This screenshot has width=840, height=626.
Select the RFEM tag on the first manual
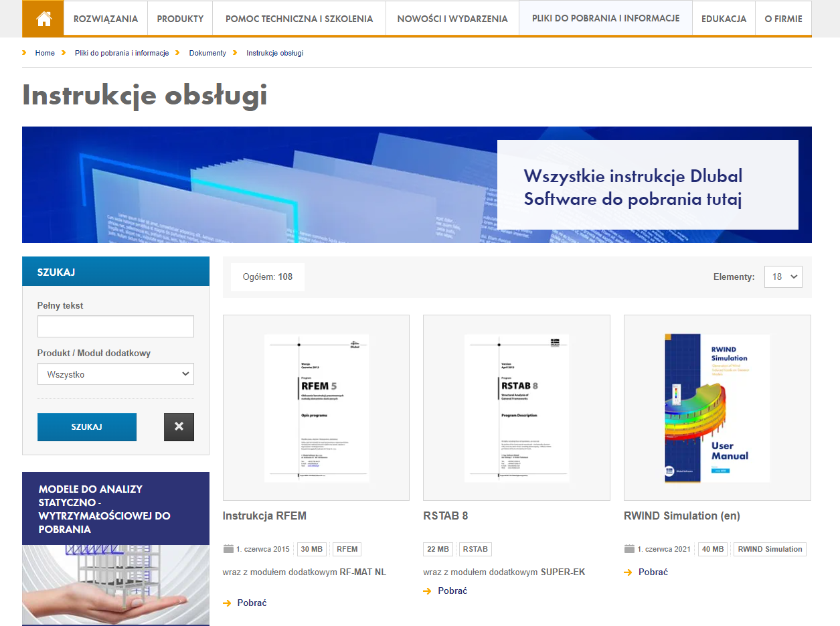click(347, 549)
